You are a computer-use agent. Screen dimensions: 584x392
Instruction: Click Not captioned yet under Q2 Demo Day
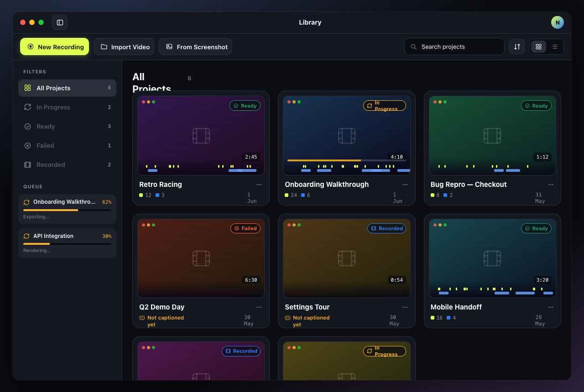click(162, 321)
